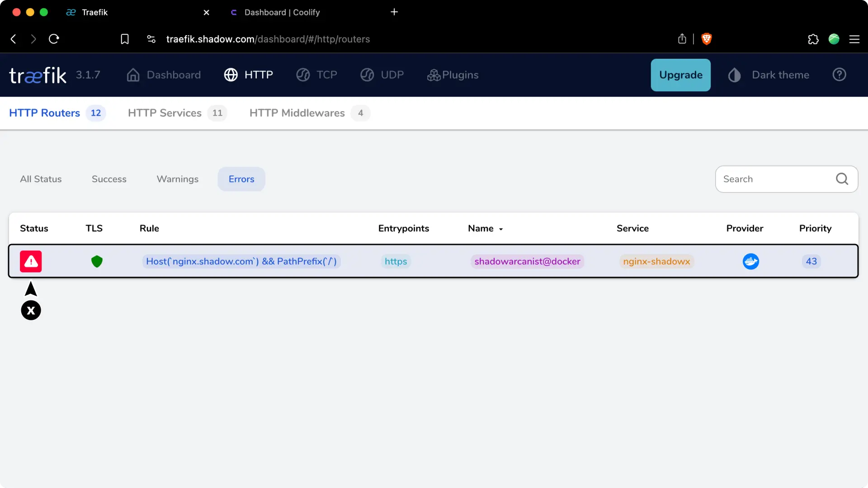Click the Rule column header

149,228
